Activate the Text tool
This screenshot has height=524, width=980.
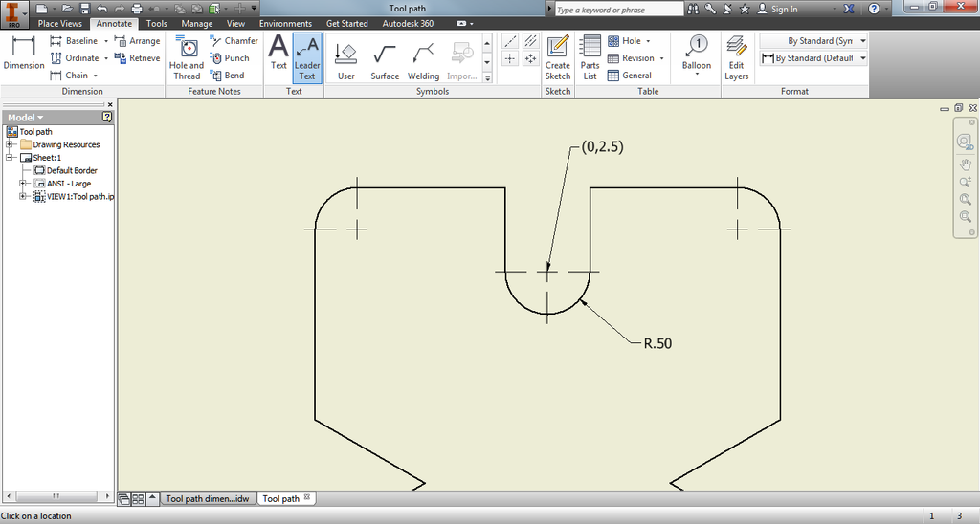click(x=278, y=53)
